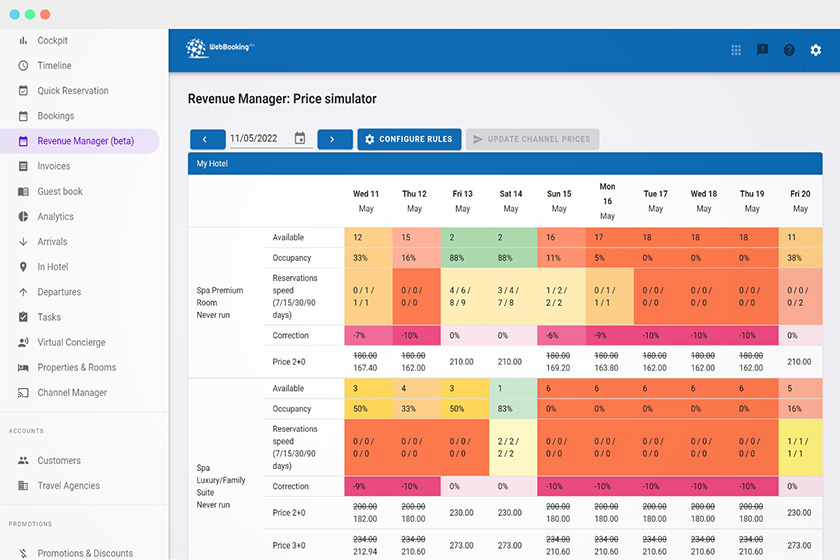Click the Properties & Rooms bed icon
840x560 pixels.
23,367
